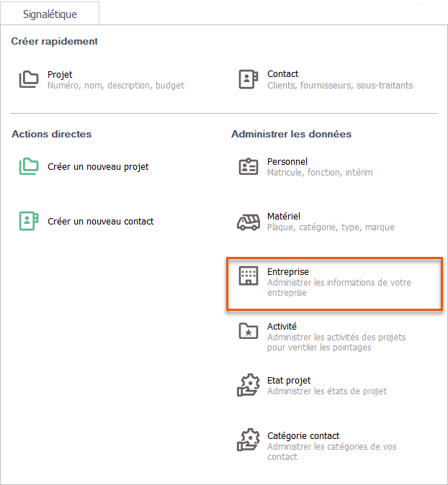Click the Catégorie contact gear icon
This screenshot has width=448, height=485.
248,440
